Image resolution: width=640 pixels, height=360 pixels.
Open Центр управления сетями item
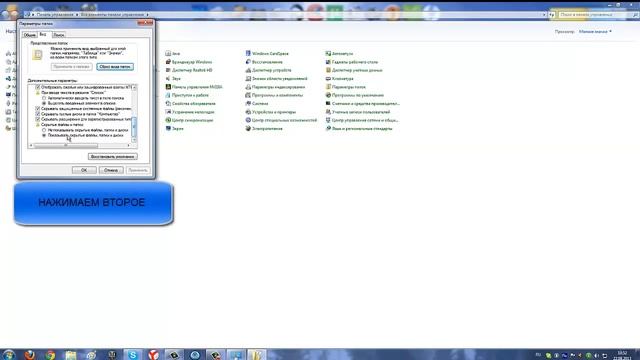[x=362, y=120]
